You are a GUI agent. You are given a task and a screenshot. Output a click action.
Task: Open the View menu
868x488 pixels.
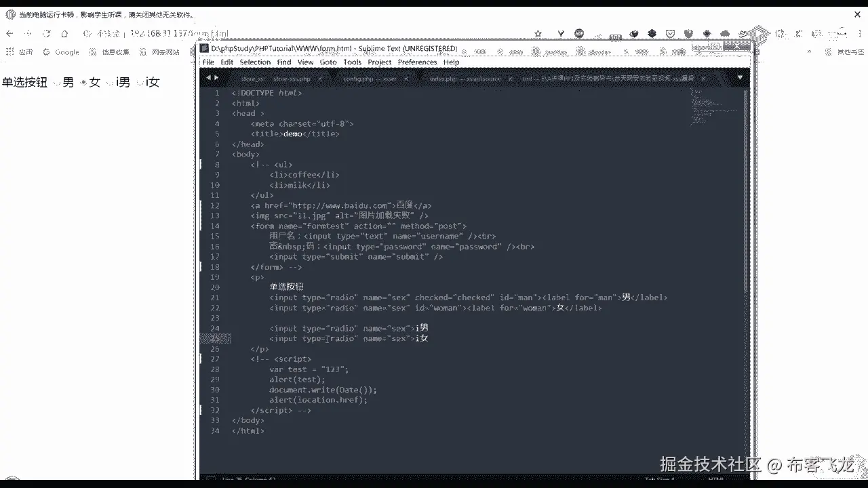(306, 62)
